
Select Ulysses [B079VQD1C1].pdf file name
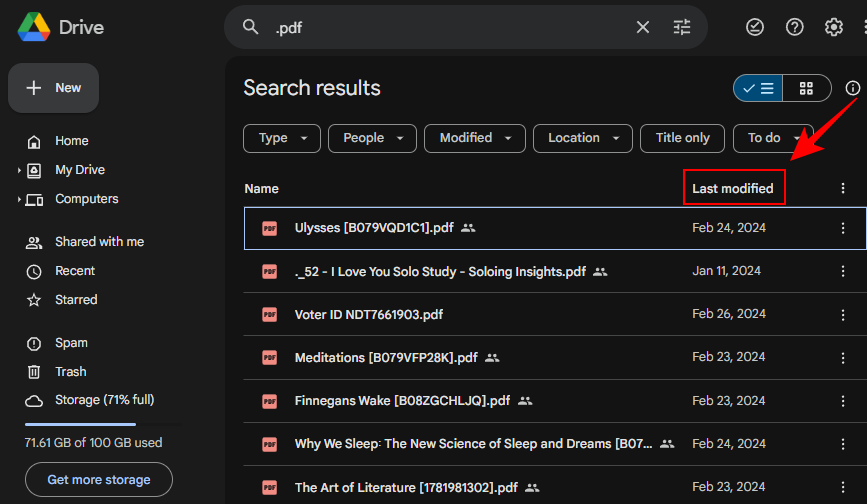coord(374,228)
